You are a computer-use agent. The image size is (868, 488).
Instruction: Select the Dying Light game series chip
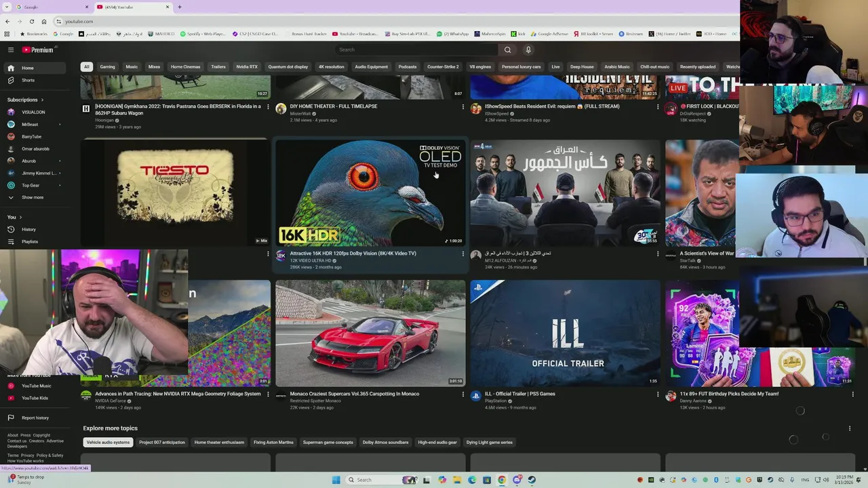tap(490, 442)
